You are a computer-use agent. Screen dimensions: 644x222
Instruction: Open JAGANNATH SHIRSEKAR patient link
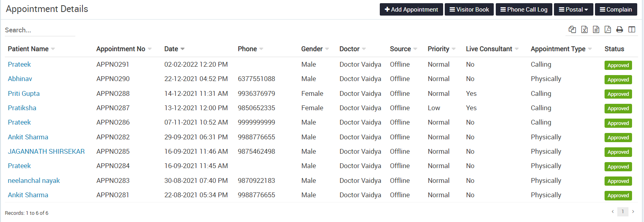[x=46, y=151]
